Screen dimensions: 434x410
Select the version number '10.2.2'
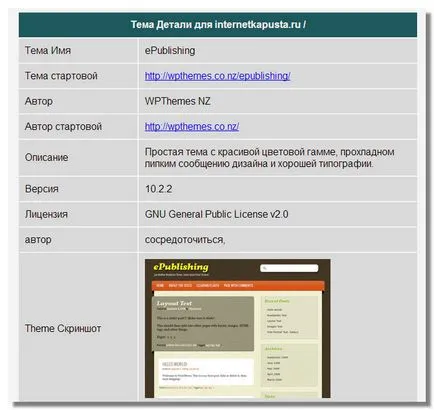pyautogui.click(x=158, y=189)
